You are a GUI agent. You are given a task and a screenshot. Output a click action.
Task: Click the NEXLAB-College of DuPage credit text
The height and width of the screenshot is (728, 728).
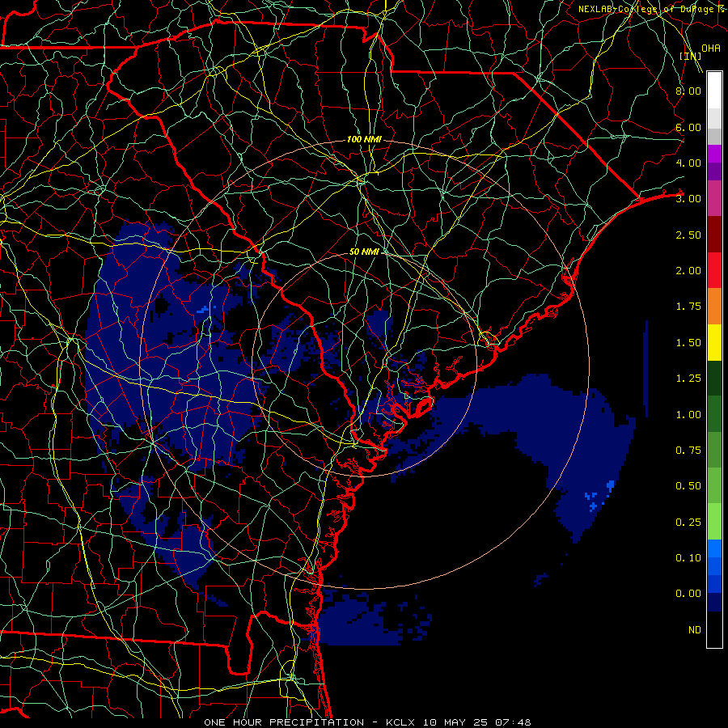pos(652,9)
